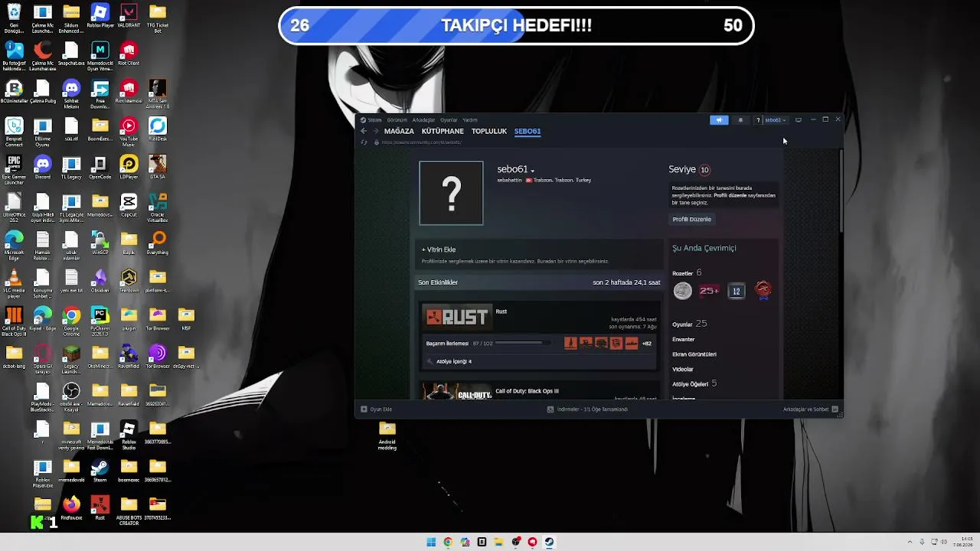980x551 pixels.
Task: Select the VLC media player icon
Action: click(x=13, y=282)
